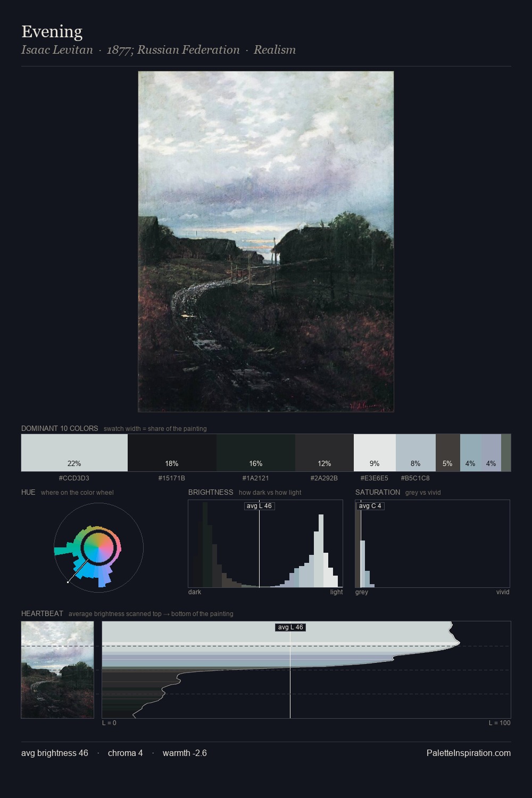Viewport: 532px width, 798px height.
Task: Click the hex code '#E3E6E5' label
Action: click(375, 478)
